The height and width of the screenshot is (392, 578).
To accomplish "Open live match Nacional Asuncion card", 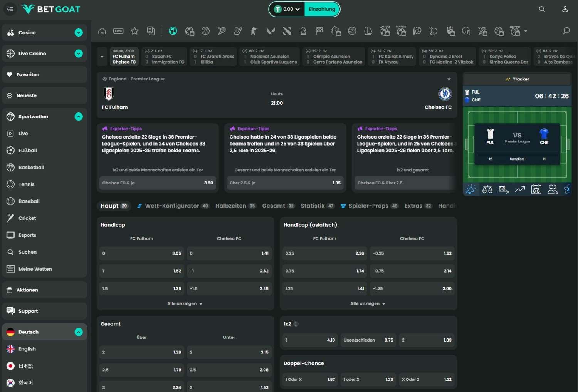I will click(270, 57).
